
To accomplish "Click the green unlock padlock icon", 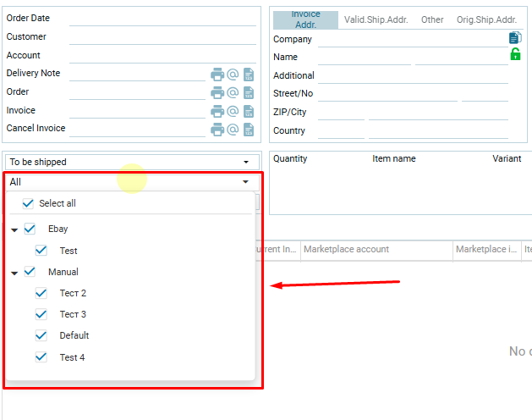I will (515, 55).
